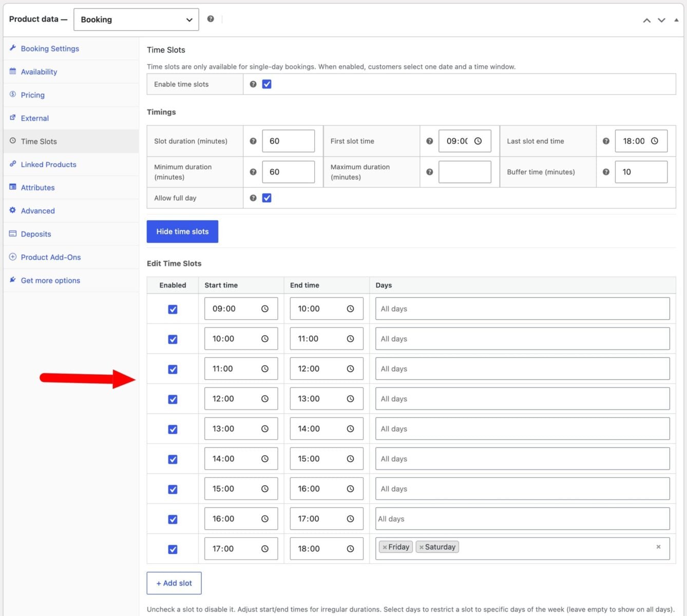
Task: Open clock picker in Last slot end time field
Action: pyautogui.click(x=655, y=141)
